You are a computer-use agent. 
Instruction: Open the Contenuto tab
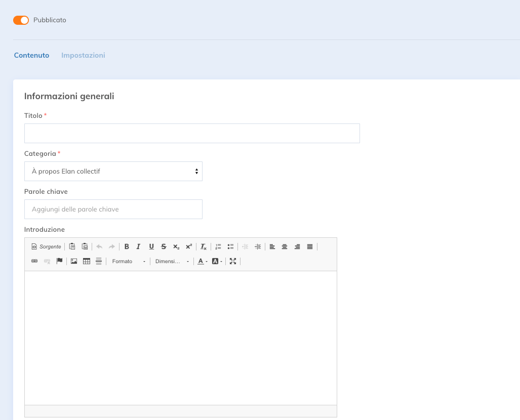coord(31,55)
